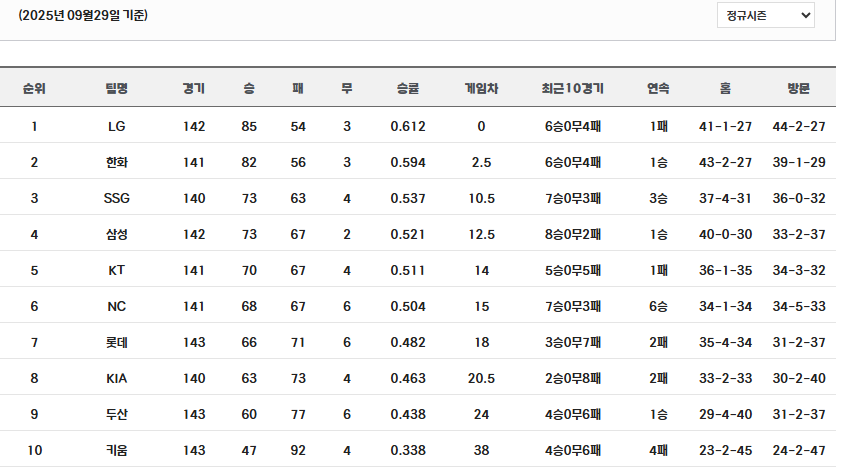Click 한화's home record 43-2-27

point(725,163)
